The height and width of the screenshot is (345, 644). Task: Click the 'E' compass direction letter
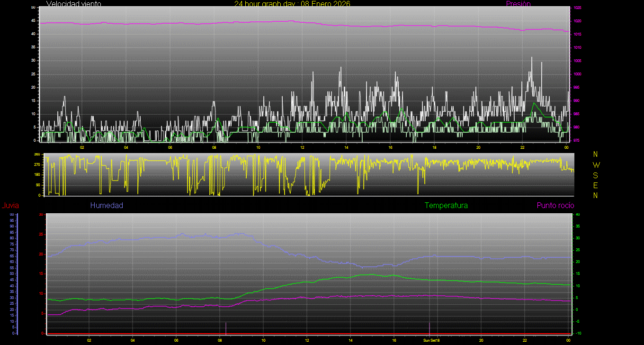pyautogui.click(x=596, y=185)
